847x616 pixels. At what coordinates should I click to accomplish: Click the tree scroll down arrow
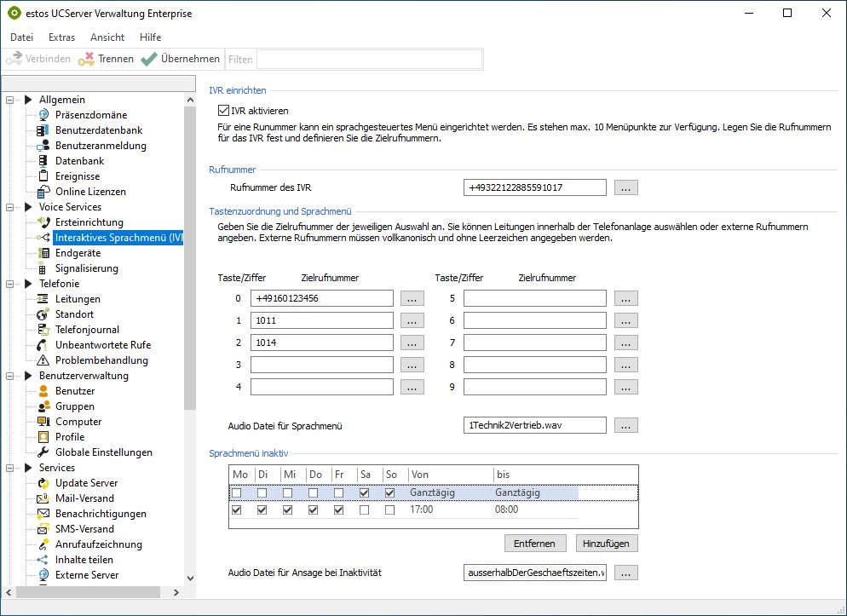tap(190, 579)
